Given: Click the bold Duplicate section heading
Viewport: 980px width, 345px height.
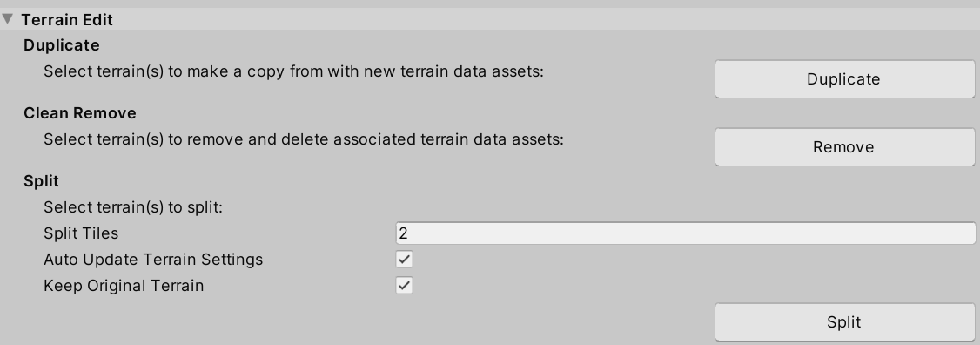Looking at the screenshot, I should coord(61,45).
